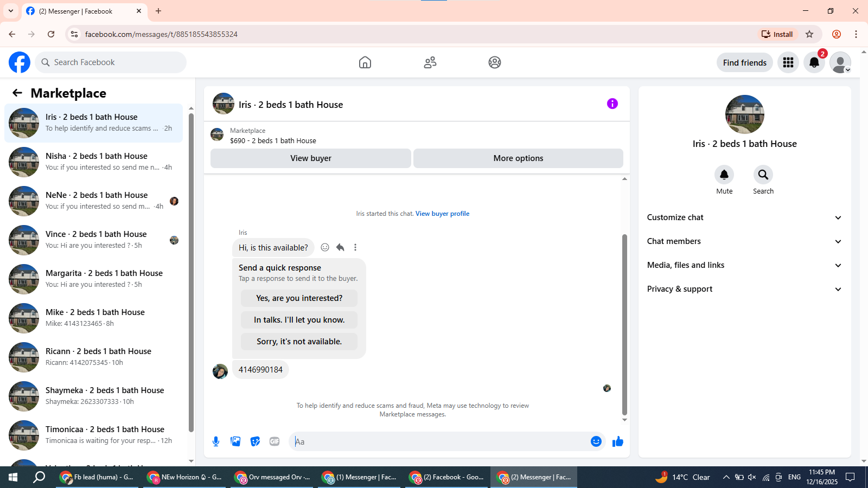Image resolution: width=868 pixels, height=488 pixels.
Task: Focus the Search Facebook field
Action: pyautogui.click(x=111, y=62)
